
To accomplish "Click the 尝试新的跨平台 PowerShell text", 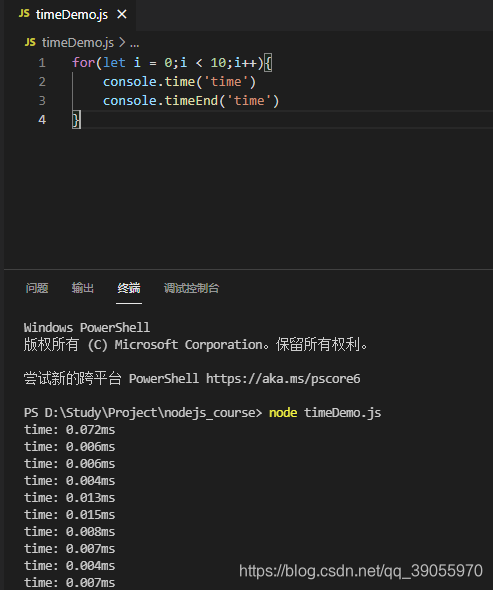I will (111, 379).
